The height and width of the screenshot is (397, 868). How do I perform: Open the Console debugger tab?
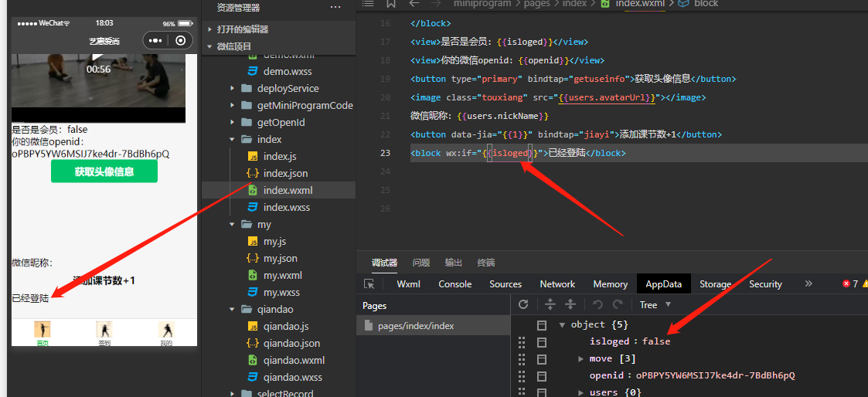[455, 283]
